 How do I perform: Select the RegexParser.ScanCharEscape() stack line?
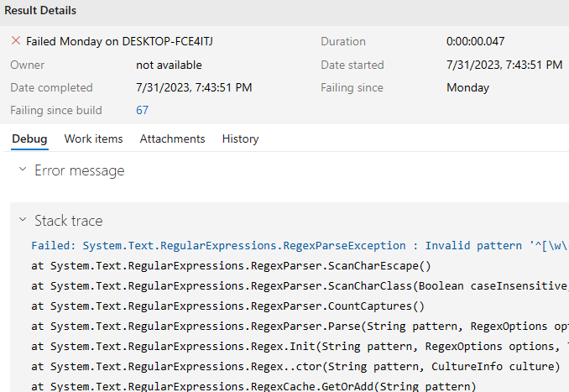pos(231,266)
